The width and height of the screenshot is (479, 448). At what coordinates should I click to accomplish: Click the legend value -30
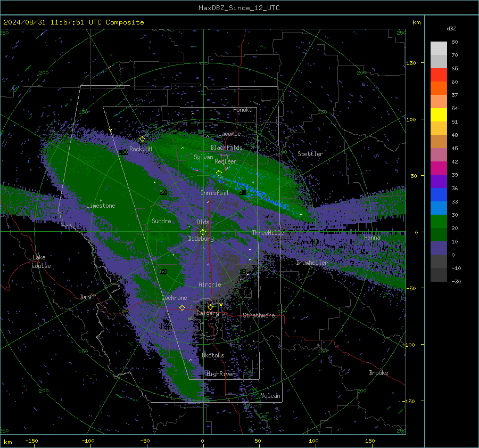[x=456, y=281]
